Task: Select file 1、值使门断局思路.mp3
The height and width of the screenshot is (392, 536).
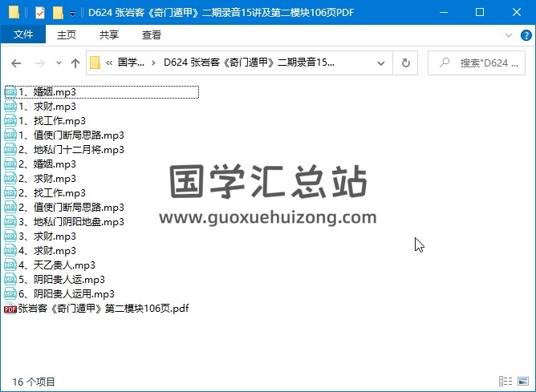Action: (x=71, y=135)
